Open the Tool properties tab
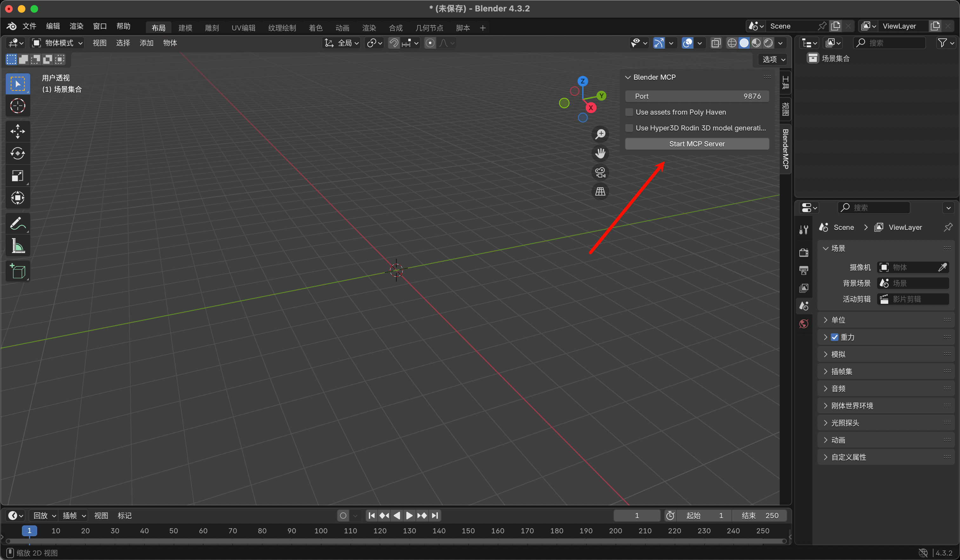 coord(804,229)
